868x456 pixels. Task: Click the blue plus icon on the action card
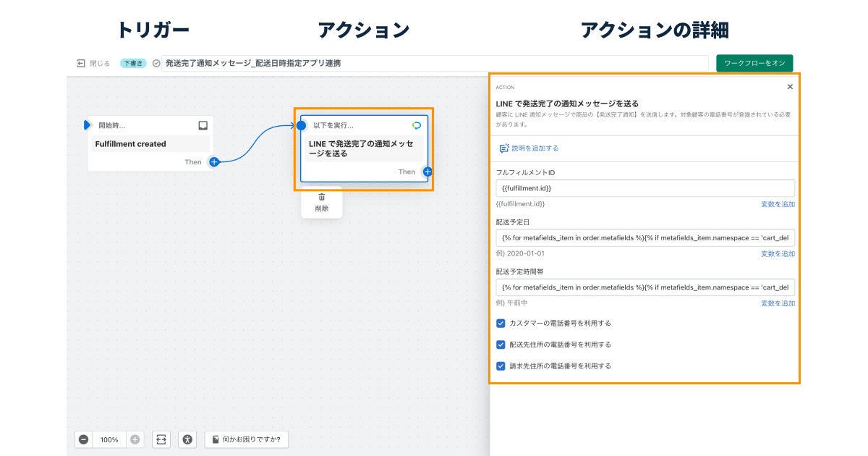(x=427, y=172)
